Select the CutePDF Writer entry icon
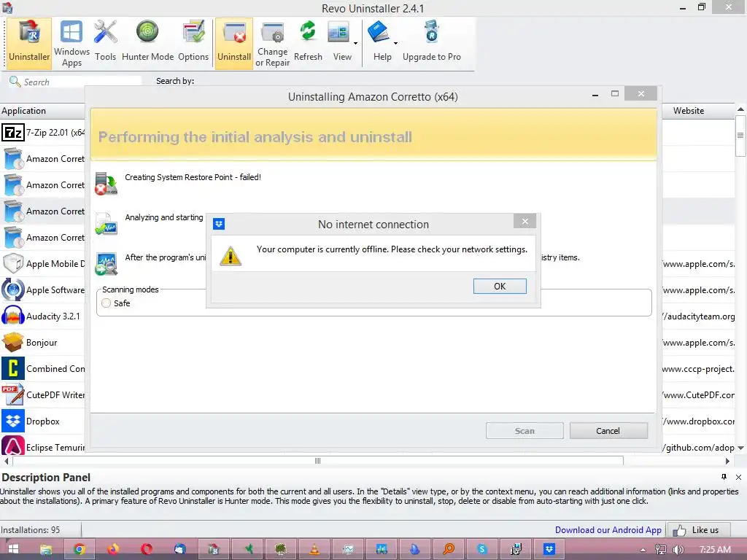Image resolution: width=747 pixels, height=560 pixels. (x=13, y=394)
